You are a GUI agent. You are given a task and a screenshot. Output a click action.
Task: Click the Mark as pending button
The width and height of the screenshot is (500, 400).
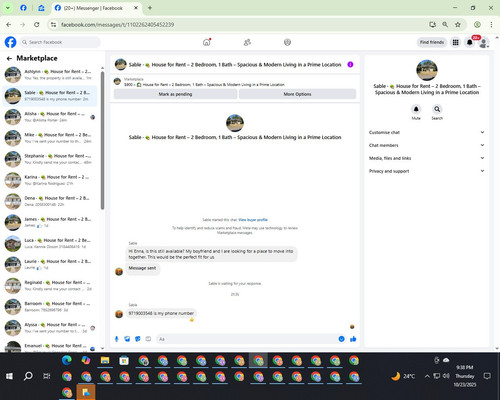click(x=175, y=94)
